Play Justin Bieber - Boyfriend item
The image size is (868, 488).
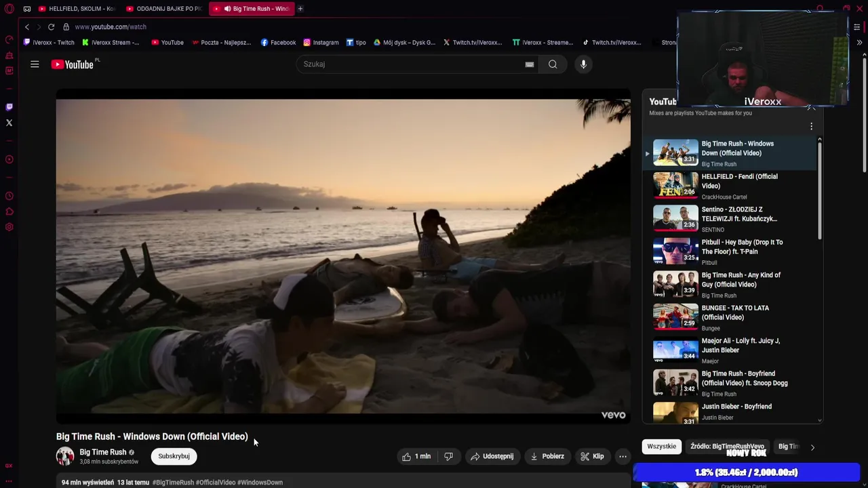click(x=730, y=412)
